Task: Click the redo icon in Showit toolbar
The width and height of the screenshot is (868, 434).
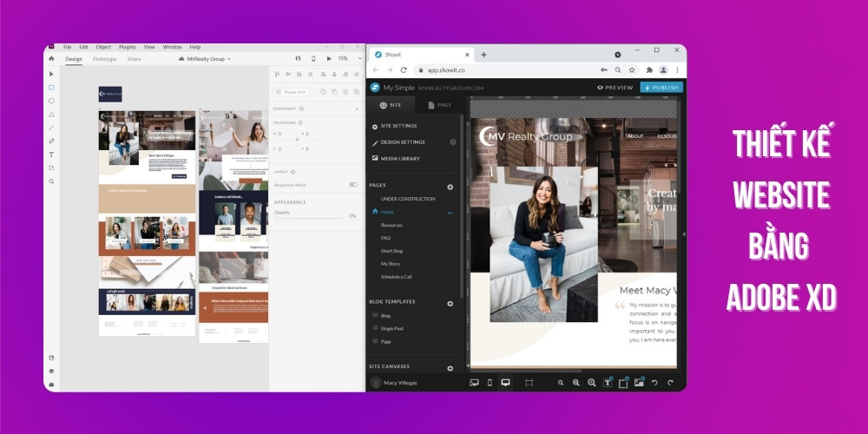Action: tap(670, 383)
